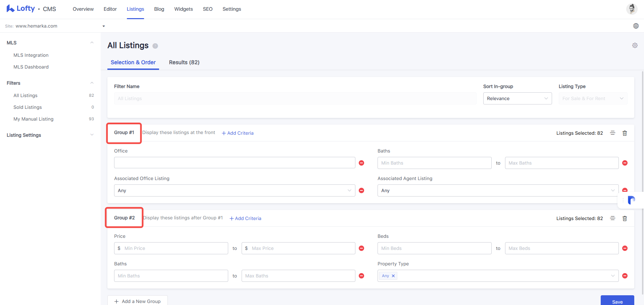Delete Group #1 with trash icon
This screenshot has width=644, height=305.
tap(625, 133)
